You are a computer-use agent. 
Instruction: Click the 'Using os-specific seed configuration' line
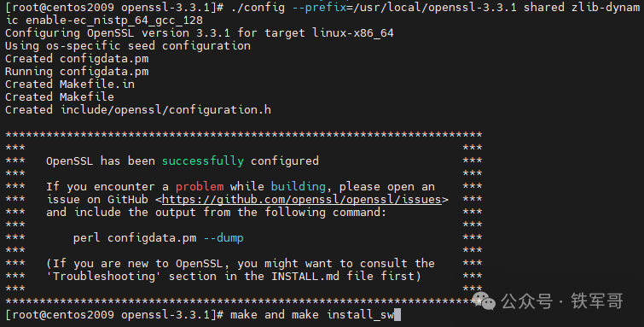click(x=128, y=45)
